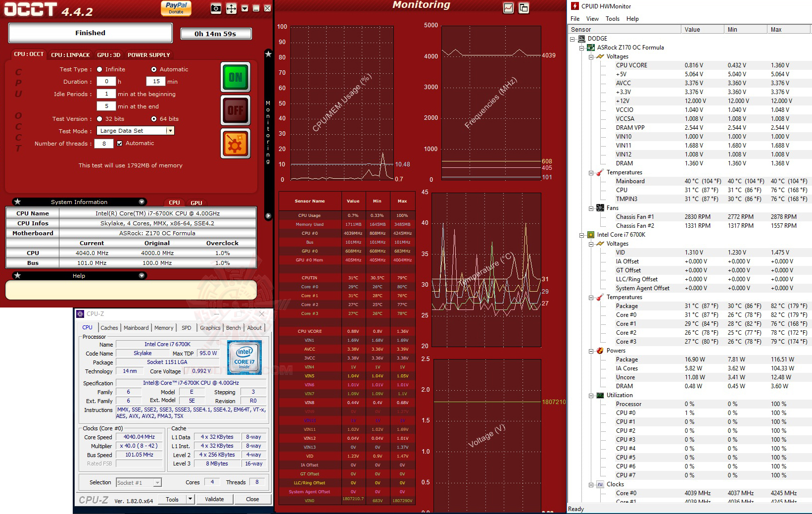The width and height of the screenshot is (812, 514).
Task: Open the Bench tab in CPU-Z
Action: pyautogui.click(x=234, y=328)
